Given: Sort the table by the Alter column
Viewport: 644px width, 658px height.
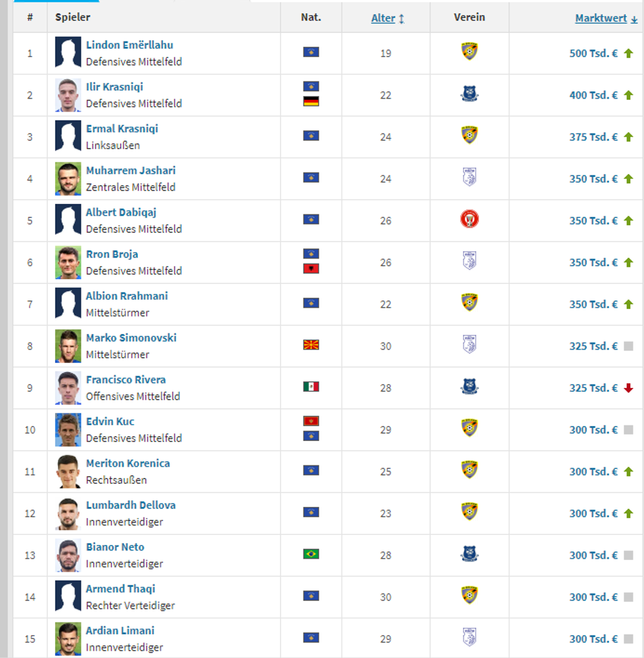Looking at the screenshot, I should (x=384, y=17).
